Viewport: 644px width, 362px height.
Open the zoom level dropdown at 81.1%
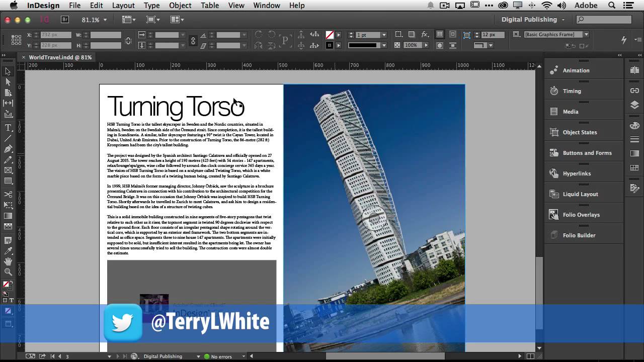pyautogui.click(x=105, y=20)
